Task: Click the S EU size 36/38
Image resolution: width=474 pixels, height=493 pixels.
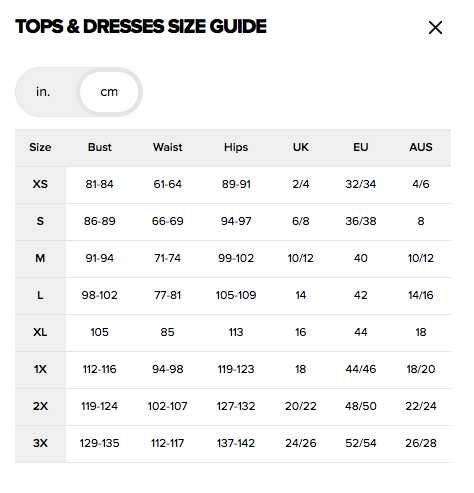Action: click(360, 221)
